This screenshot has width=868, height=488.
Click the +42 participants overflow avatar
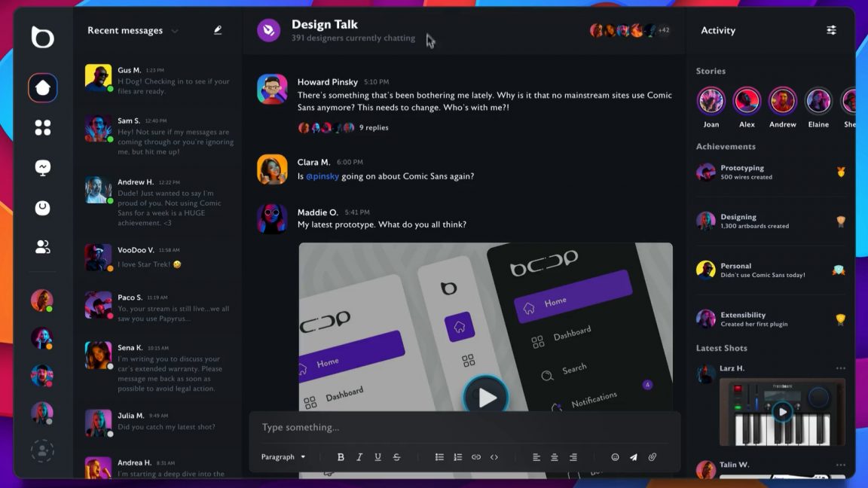coord(663,31)
